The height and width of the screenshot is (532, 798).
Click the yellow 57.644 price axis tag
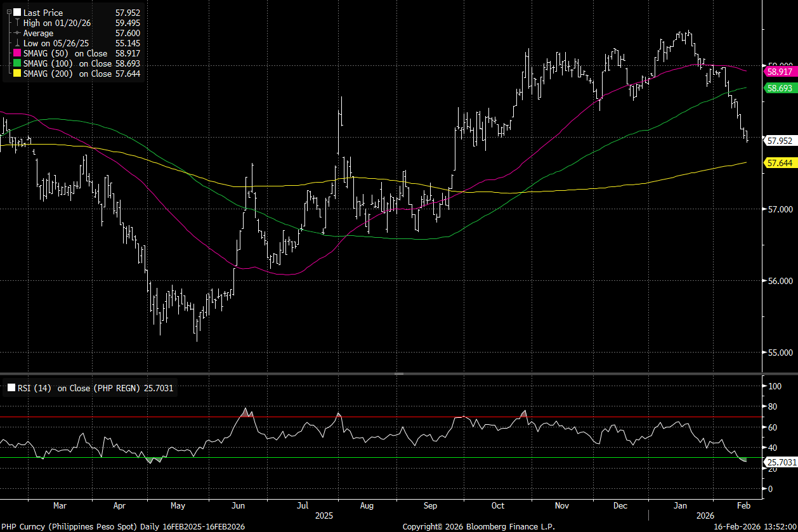(780, 163)
